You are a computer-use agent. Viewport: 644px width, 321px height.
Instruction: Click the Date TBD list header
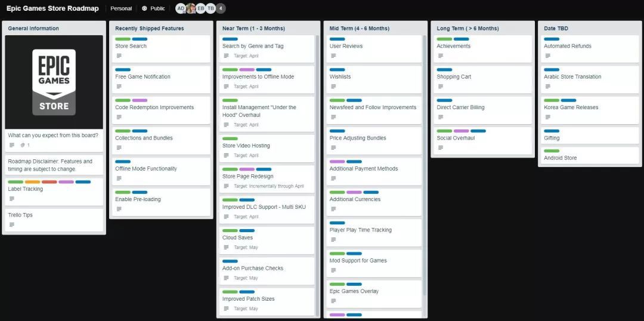coord(556,29)
